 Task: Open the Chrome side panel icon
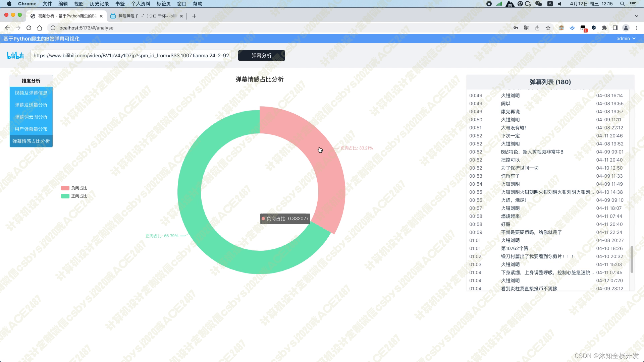615,28
